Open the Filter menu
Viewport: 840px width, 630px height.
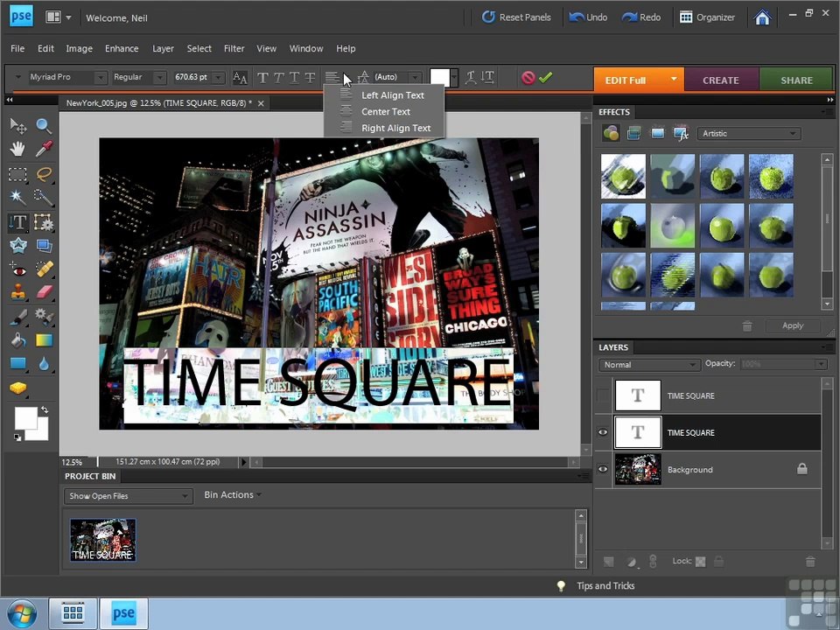(x=234, y=48)
